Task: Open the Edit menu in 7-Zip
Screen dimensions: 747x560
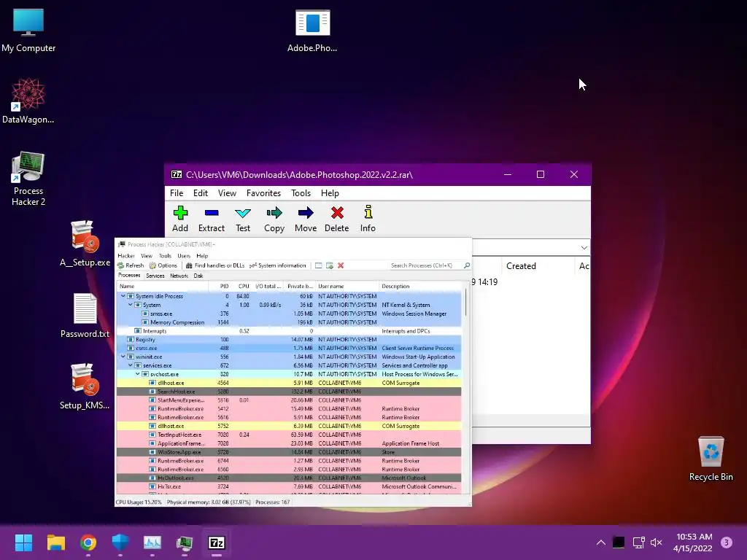Action: coord(200,192)
